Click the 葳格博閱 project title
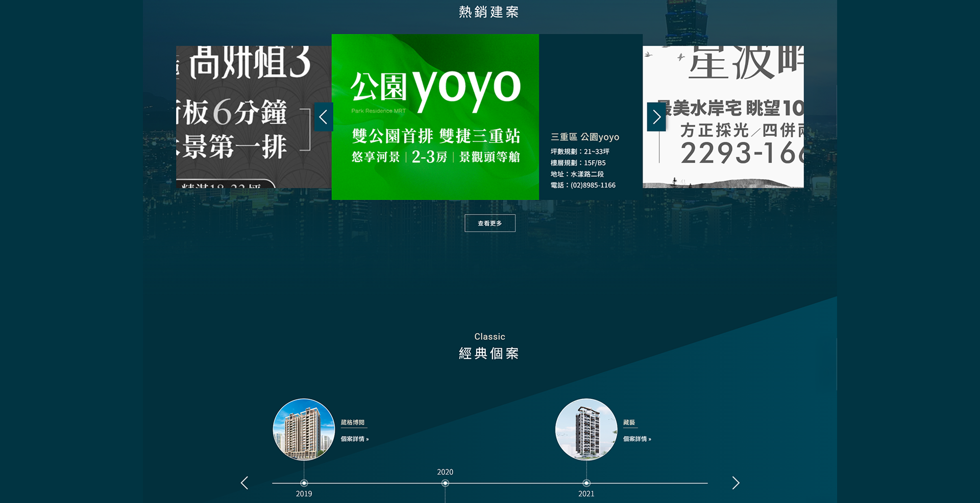Screen dimensions: 980x503 click(353, 422)
